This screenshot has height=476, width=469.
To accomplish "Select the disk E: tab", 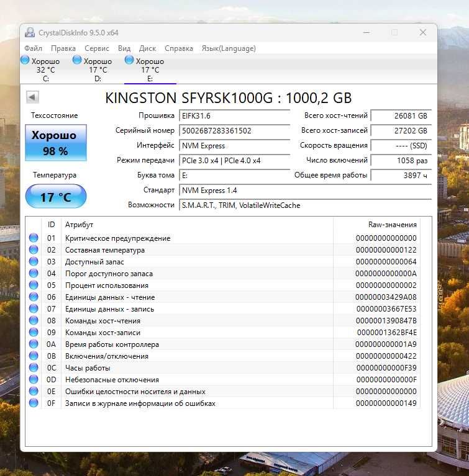I will coord(150,70).
